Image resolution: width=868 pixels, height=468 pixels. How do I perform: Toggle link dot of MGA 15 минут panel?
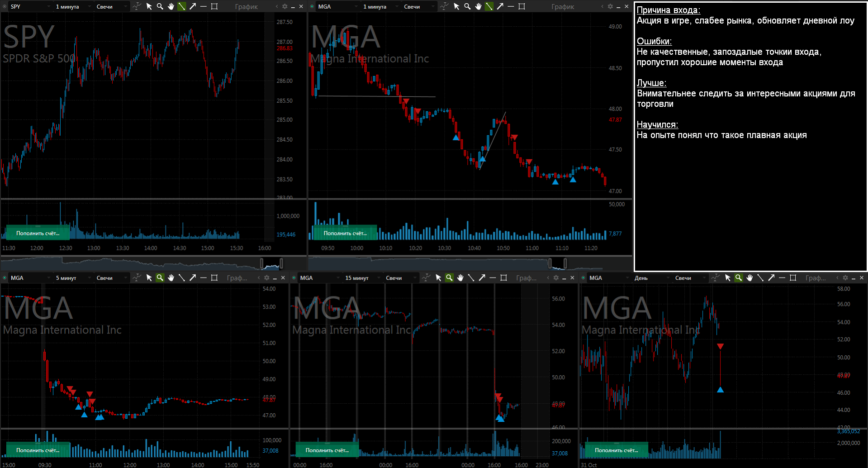coord(294,277)
